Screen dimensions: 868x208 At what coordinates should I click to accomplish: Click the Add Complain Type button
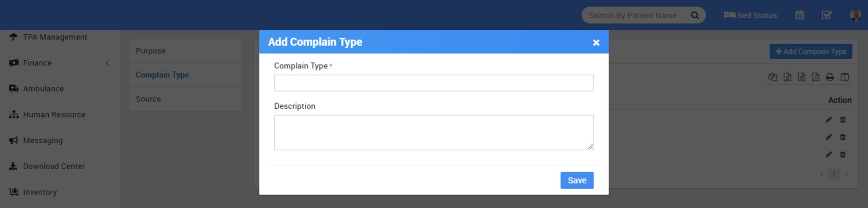click(811, 52)
